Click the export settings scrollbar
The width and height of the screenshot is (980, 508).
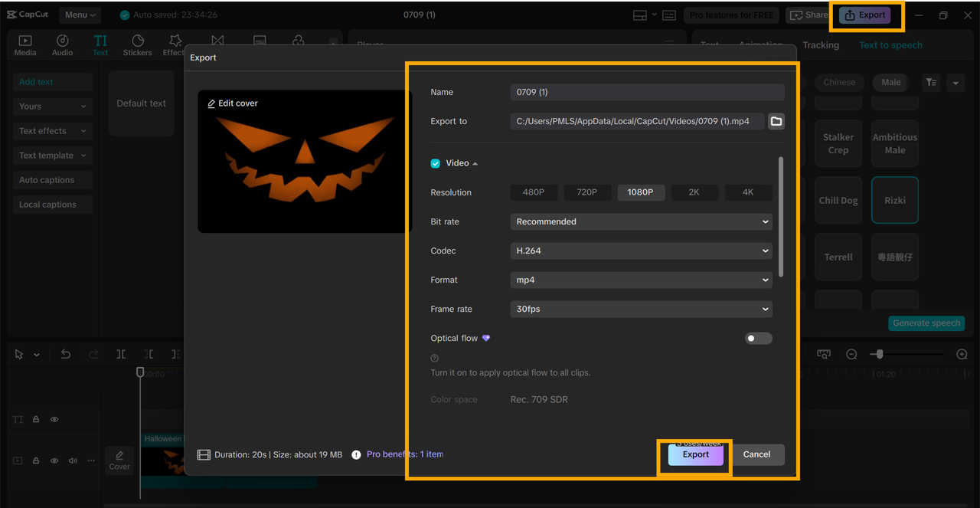pyautogui.click(x=780, y=217)
